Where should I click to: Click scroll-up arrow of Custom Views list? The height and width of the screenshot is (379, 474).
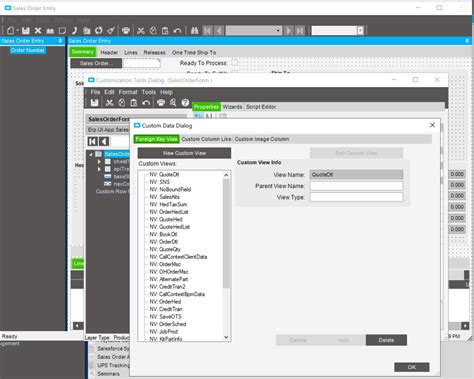coord(226,175)
